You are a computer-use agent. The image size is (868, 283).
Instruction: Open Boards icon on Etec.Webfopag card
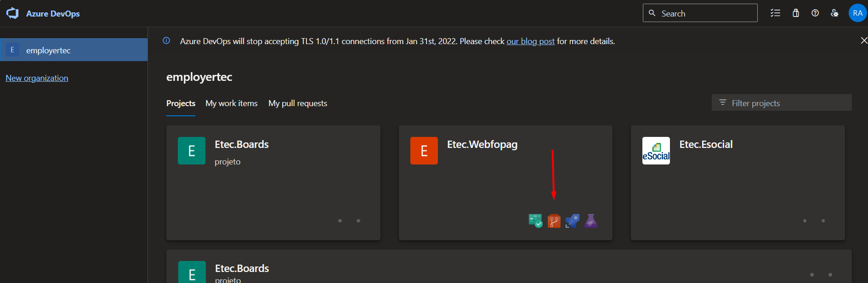[535, 221]
